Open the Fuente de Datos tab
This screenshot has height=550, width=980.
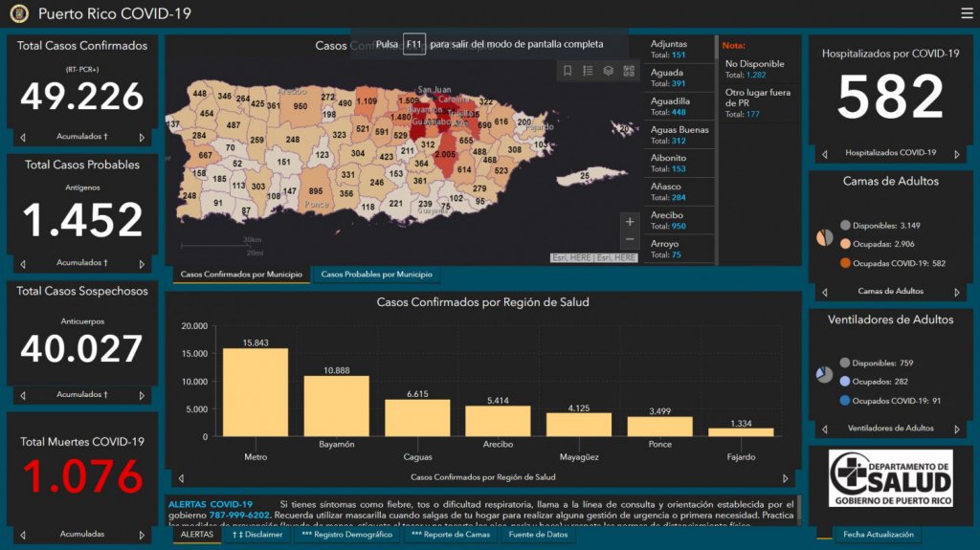(x=538, y=535)
